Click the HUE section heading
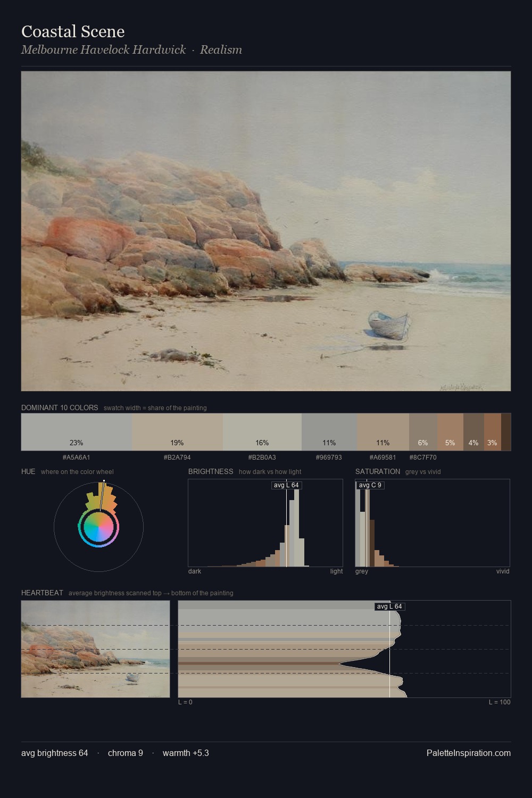532x798 pixels. (28, 471)
